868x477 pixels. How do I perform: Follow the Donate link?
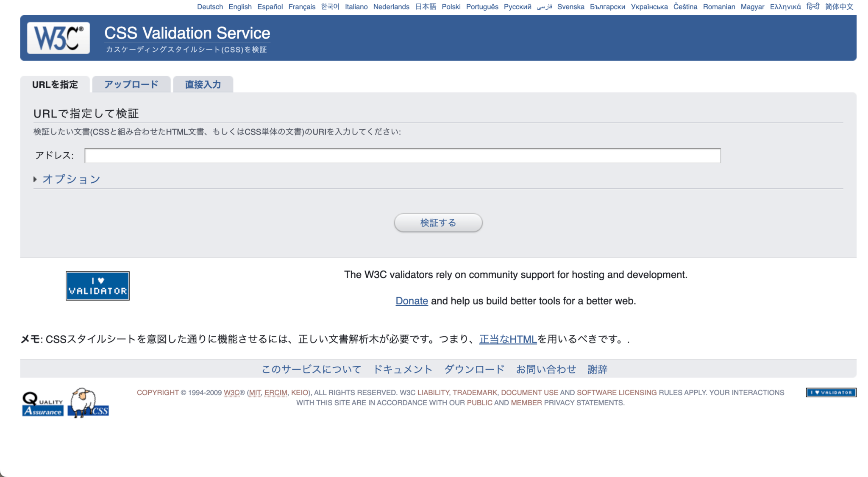tap(412, 301)
